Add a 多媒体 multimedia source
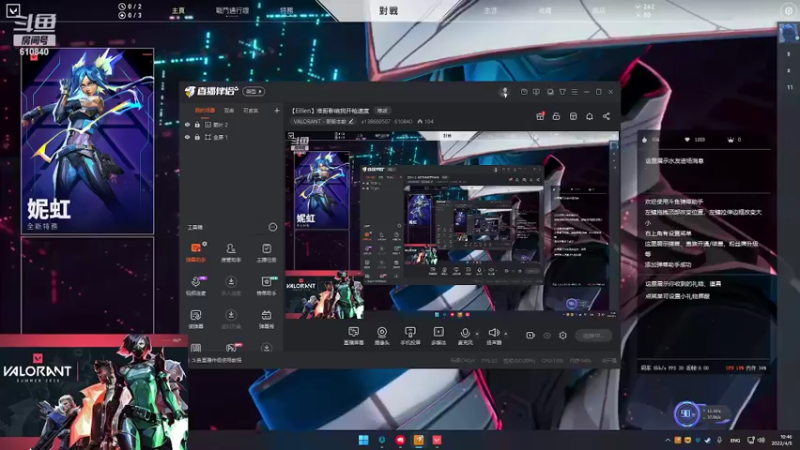The width and height of the screenshot is (800, 450). (438, 336)
